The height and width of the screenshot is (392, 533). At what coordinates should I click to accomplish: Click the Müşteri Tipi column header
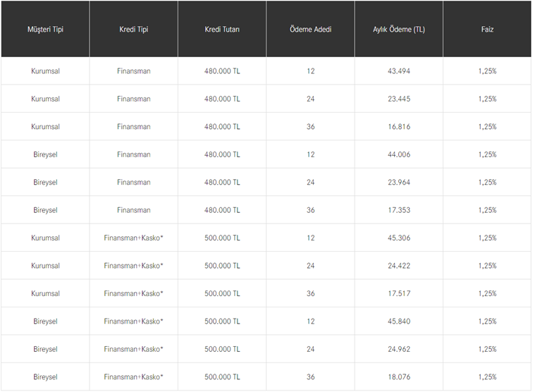click(45, 30)
